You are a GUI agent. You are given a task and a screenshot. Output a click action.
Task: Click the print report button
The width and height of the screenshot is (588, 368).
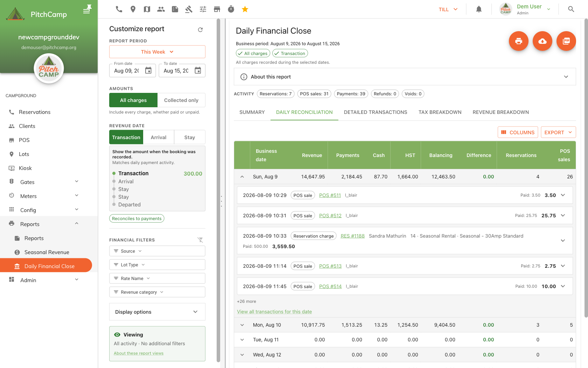519,41
